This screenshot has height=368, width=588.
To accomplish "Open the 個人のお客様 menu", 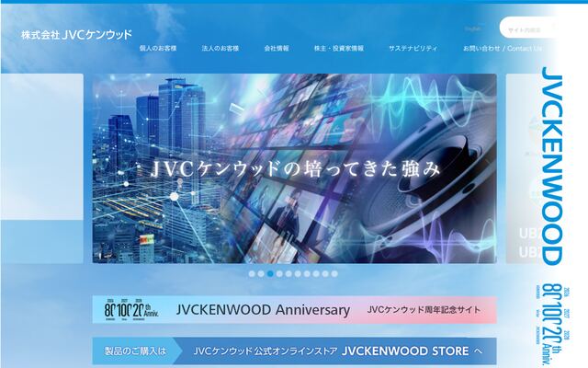I will coord(158,48).
